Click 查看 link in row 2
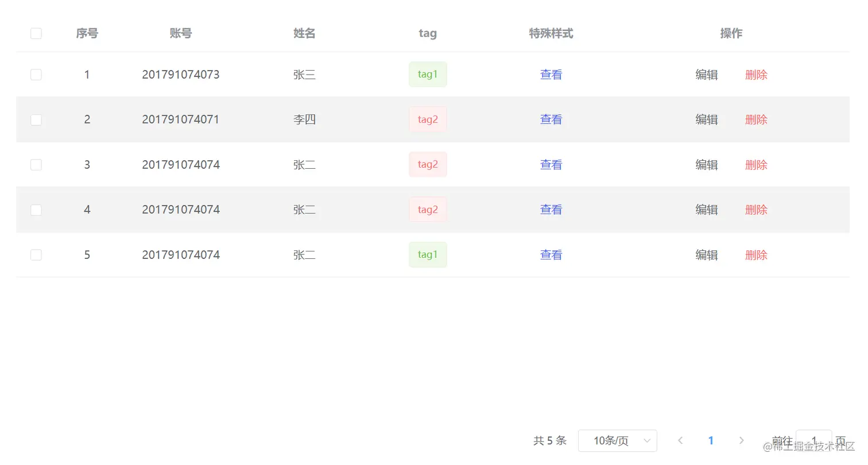This screenshot has height=465, width=868. [x=551, y=119]
